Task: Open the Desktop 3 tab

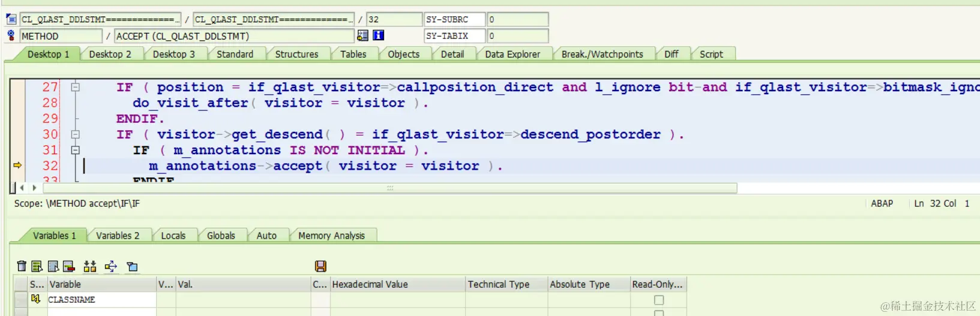Action: point(174,54)
